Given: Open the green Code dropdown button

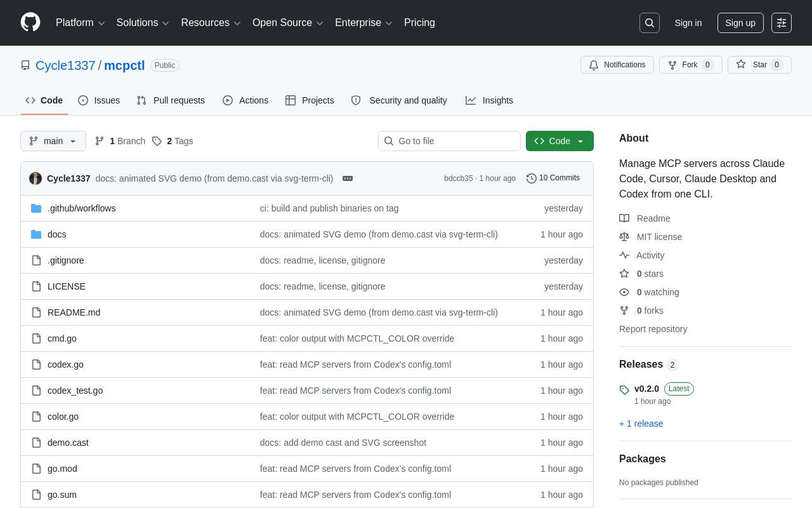Looking at the screenshot, I should click(x=560, y=141).
